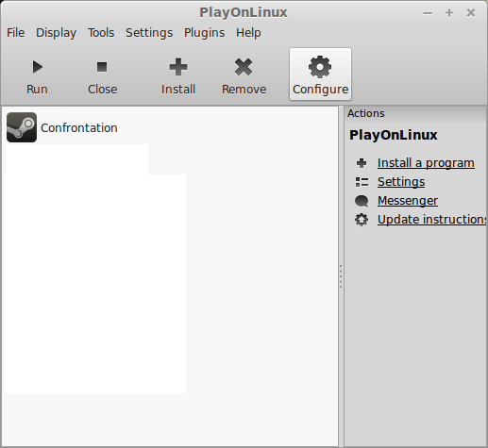Open the Settings link in Actions panel

coord(401,182)
